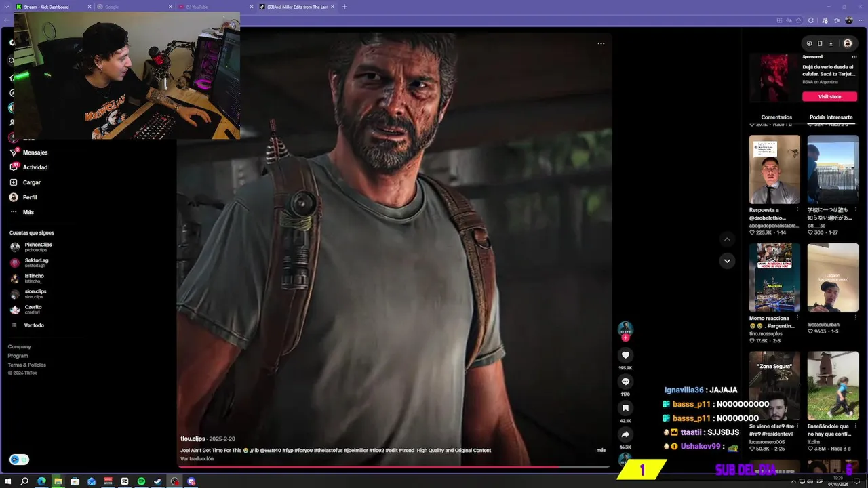Click the #joelmiller hashtag in caption
The width and height of the screenshot is (868, 488).
(x=355, y=450)
